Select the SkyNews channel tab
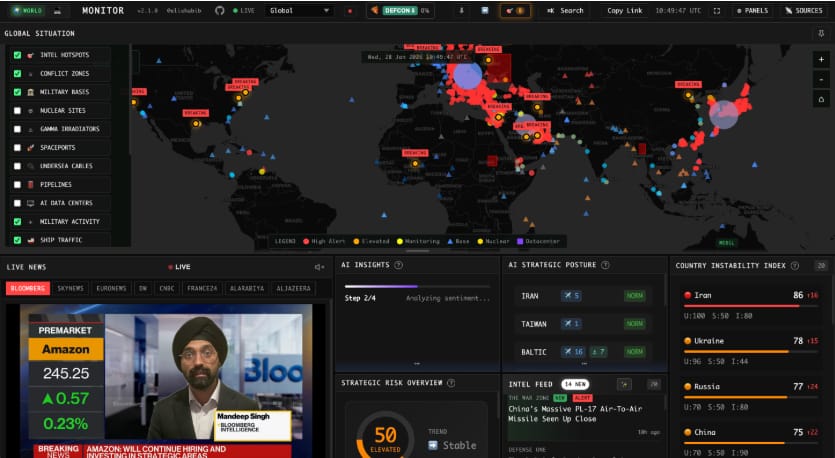 point(70,288)
